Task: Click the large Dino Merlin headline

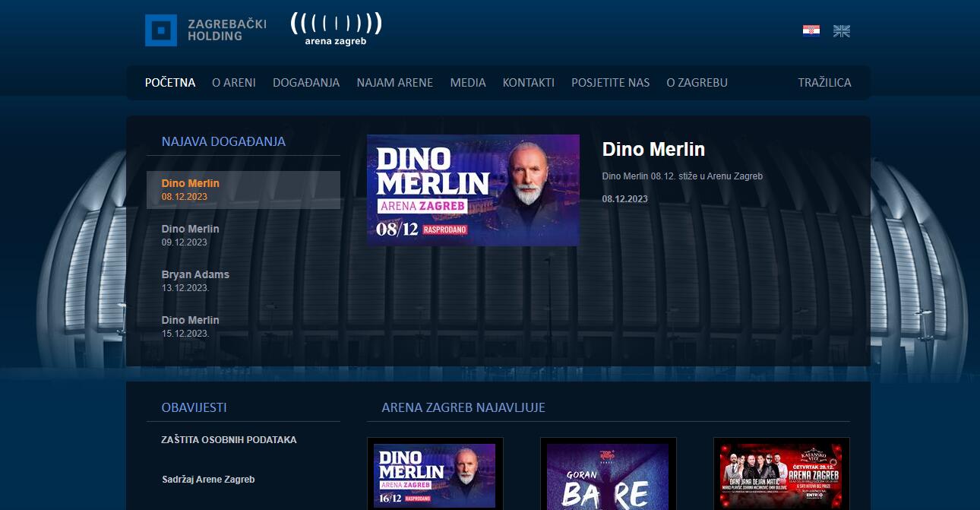Action: tap(654, 149)
